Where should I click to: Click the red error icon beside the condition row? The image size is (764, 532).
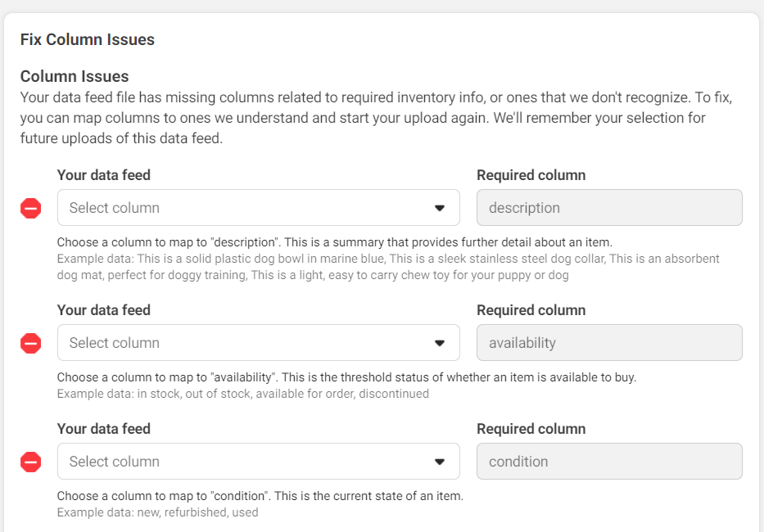click(x=30, y=462)
